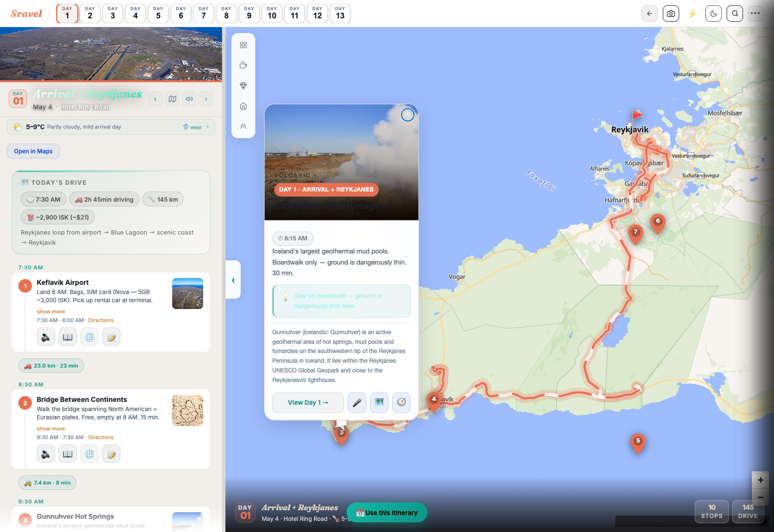Viewport: 774px width, 532px height.
Task: Open search with the magnifier icon
Action: (735, 14)
